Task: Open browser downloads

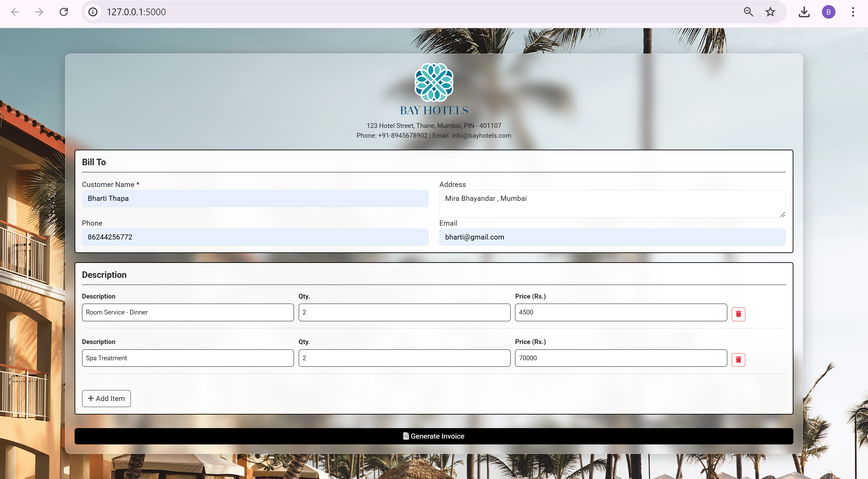Action: tap(804, 12)
